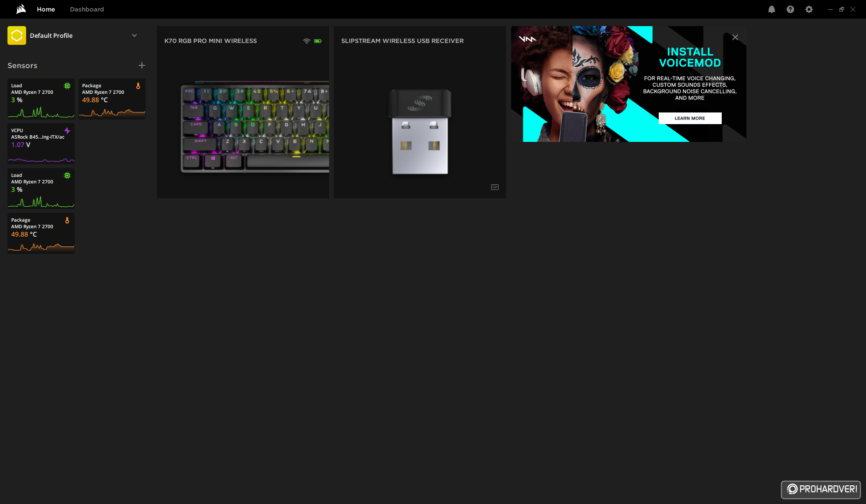The image size is (866, 504).
Task: Click the yellow Default Profile icon
Action: (x=17, y=35)
